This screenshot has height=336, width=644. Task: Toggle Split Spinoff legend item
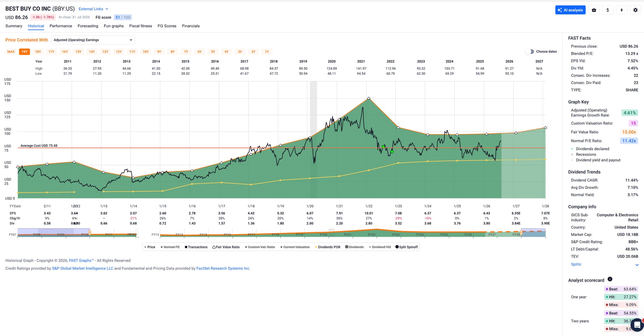pyautogui.click(x=407, y=247)
